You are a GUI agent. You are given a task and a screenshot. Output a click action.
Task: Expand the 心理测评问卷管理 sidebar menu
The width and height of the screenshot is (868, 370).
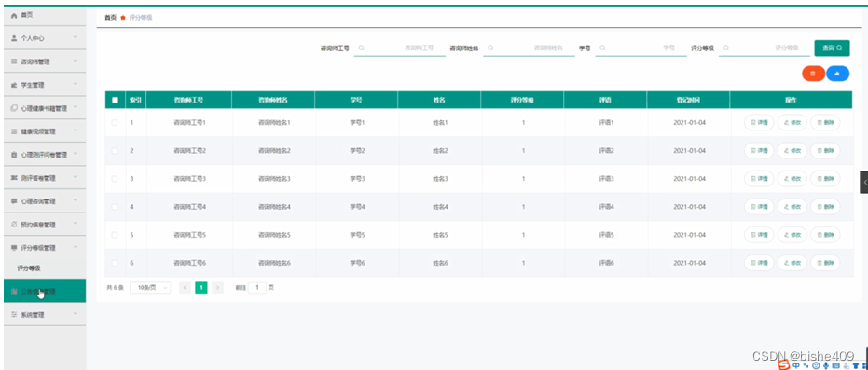[x=45, y=155]
